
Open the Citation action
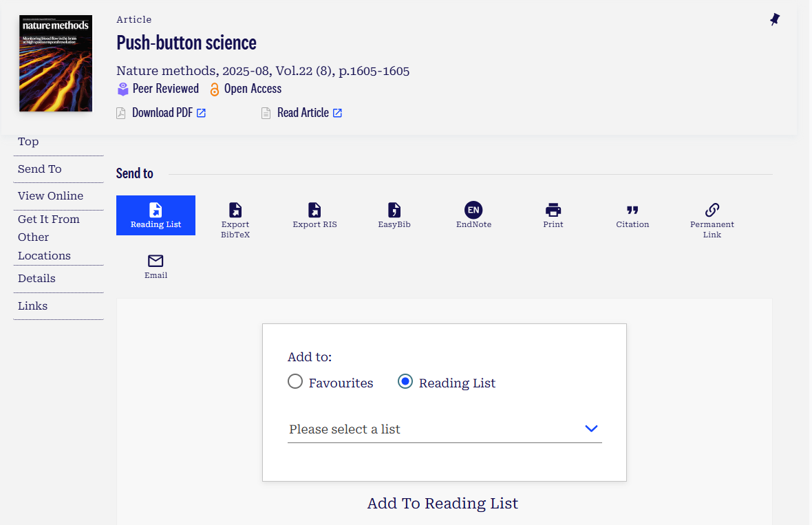[632, 215]
